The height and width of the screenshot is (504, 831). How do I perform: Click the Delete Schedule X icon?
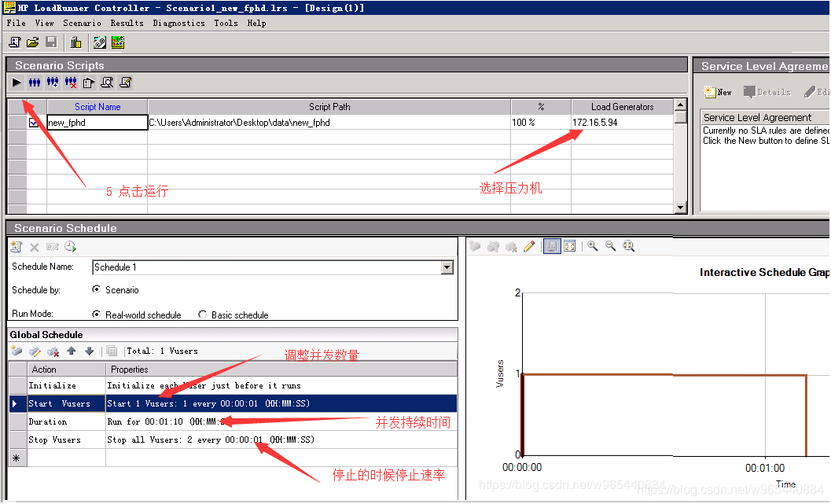35,247
